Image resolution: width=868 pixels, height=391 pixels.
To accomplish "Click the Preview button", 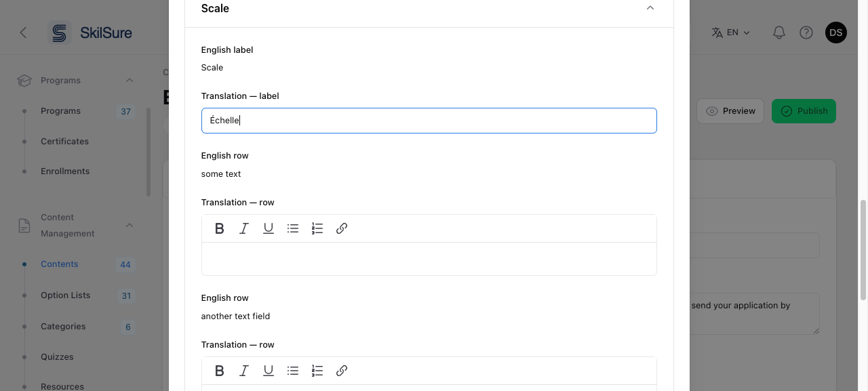I will point(730,111).
